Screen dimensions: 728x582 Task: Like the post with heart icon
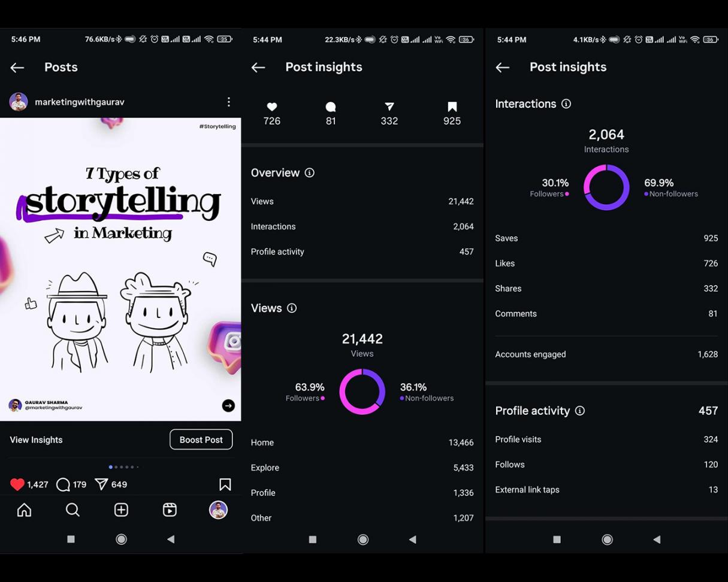point(17,484)
